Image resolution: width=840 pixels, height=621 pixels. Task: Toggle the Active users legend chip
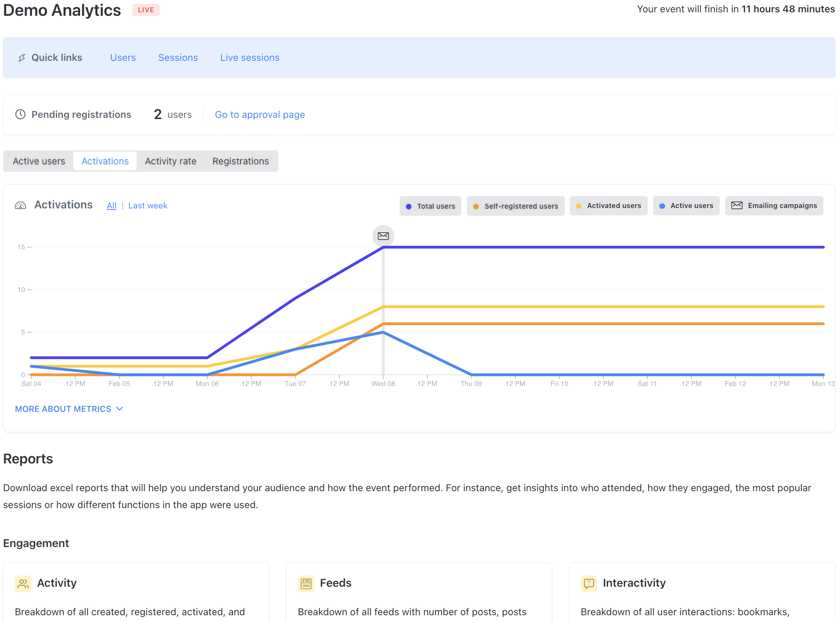686,206
